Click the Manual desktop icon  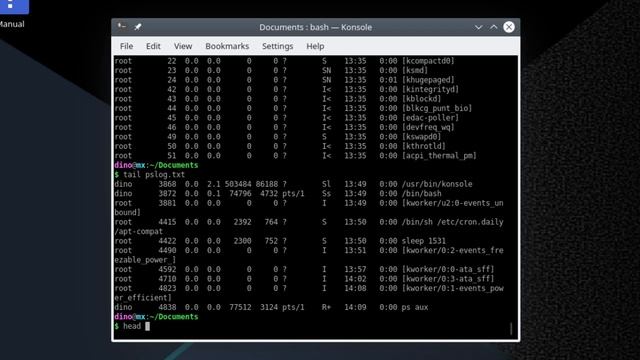click(11, 14)
